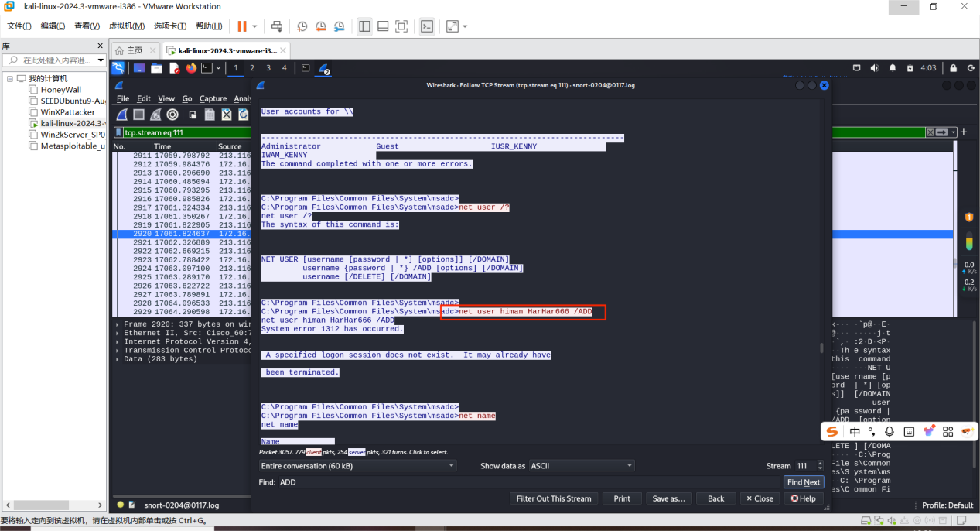This screenshot has width=980, height=531.
Task: Click the Wireshark restart capture icon
Action: pos(155,115)
